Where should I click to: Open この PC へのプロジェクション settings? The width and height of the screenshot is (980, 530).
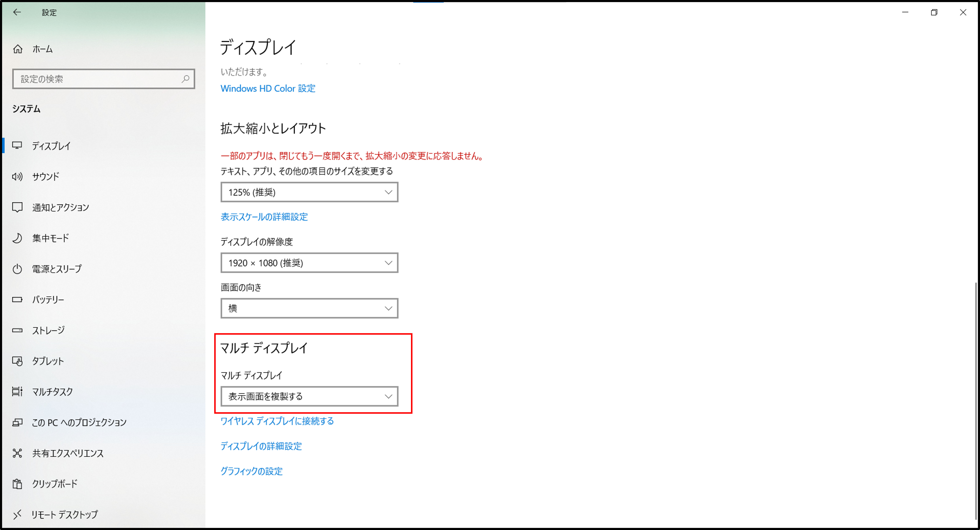103,422
